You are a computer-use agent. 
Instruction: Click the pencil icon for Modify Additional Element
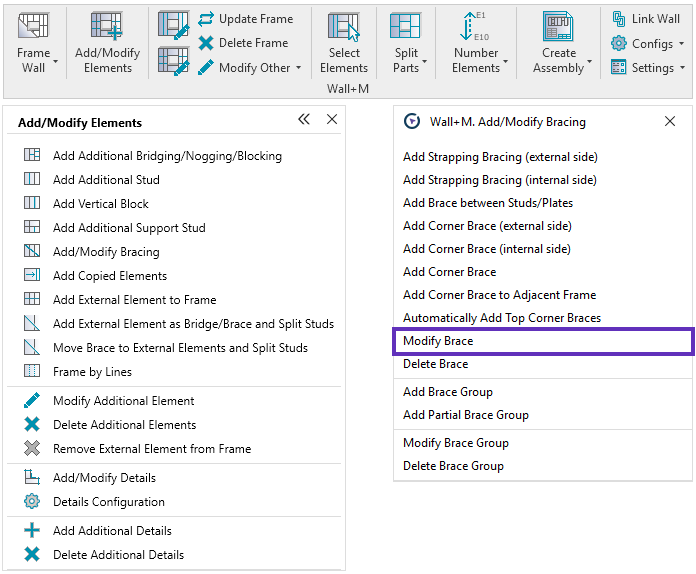33,401
